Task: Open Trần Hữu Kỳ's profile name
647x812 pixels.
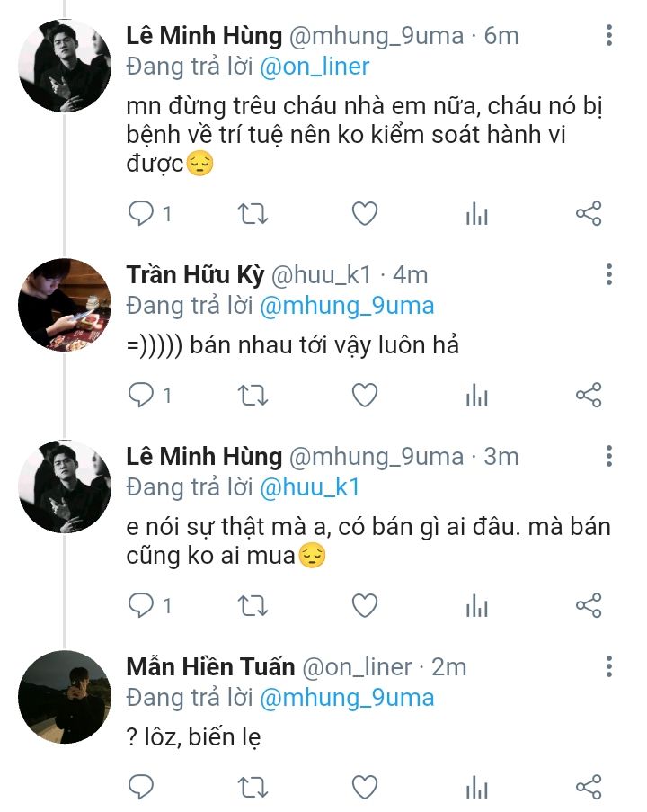Action: point(194,275)
